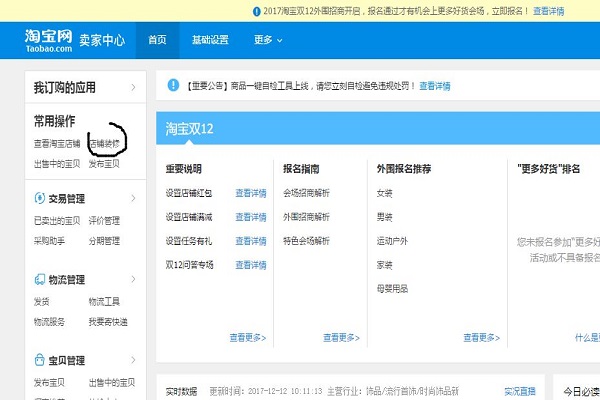Click the 物流管理 truck icon
The height and width of the screenshot is (400, 600).
point(40,279)
